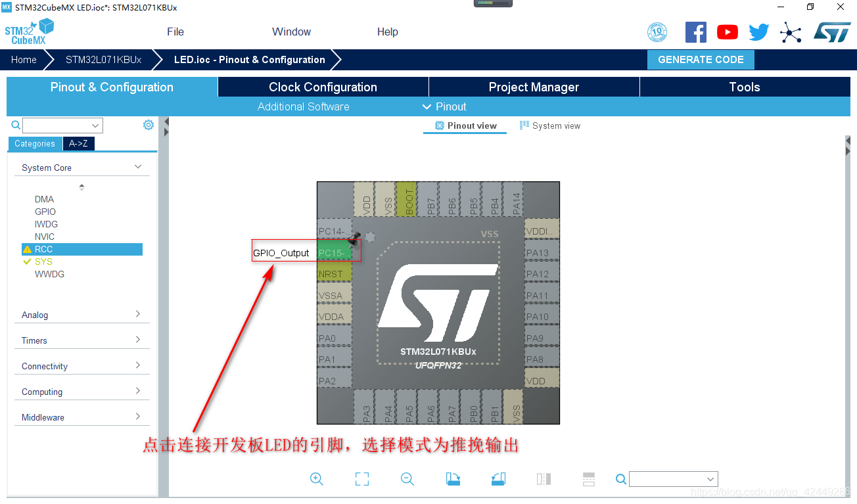Select the A->Z tab
Viewport: 857px width, 504px height.
point(78,143)
